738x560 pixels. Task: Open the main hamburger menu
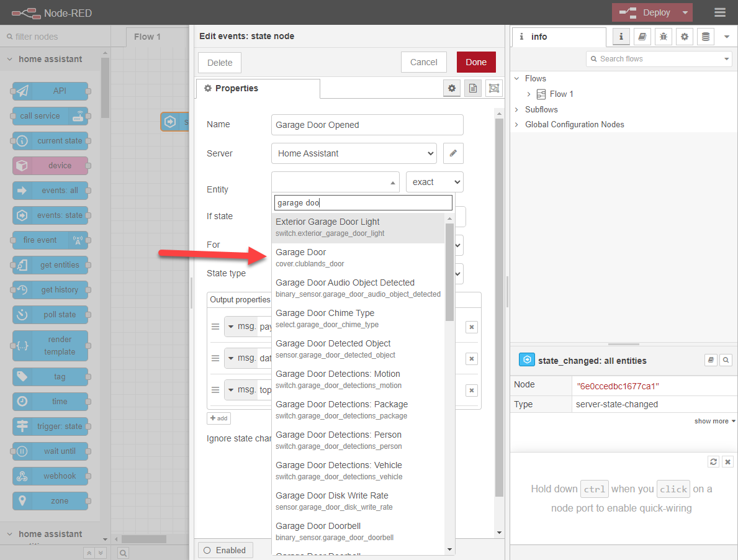[719, 12]
